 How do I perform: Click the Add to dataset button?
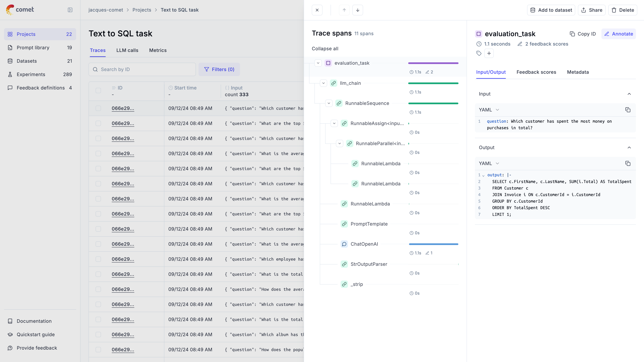[551, 10]
